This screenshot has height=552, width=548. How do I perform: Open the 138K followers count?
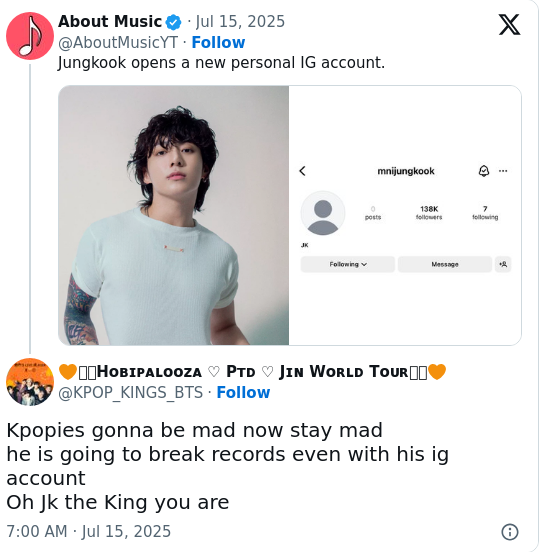coord(429,213)
